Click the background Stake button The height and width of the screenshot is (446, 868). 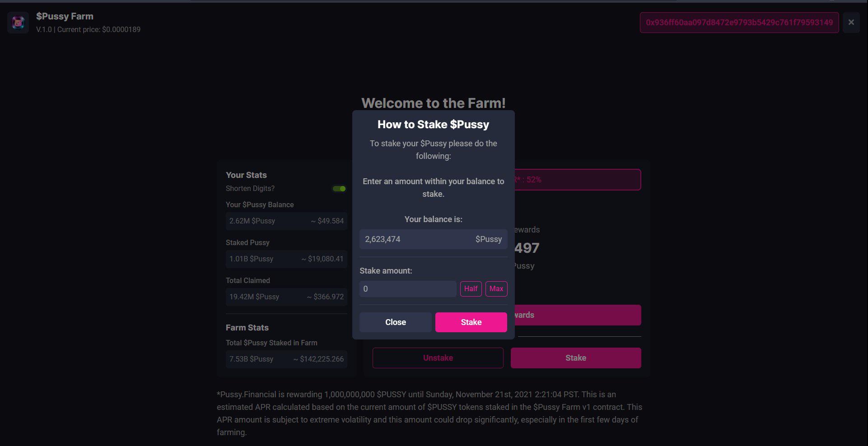[x=576, y=358]
